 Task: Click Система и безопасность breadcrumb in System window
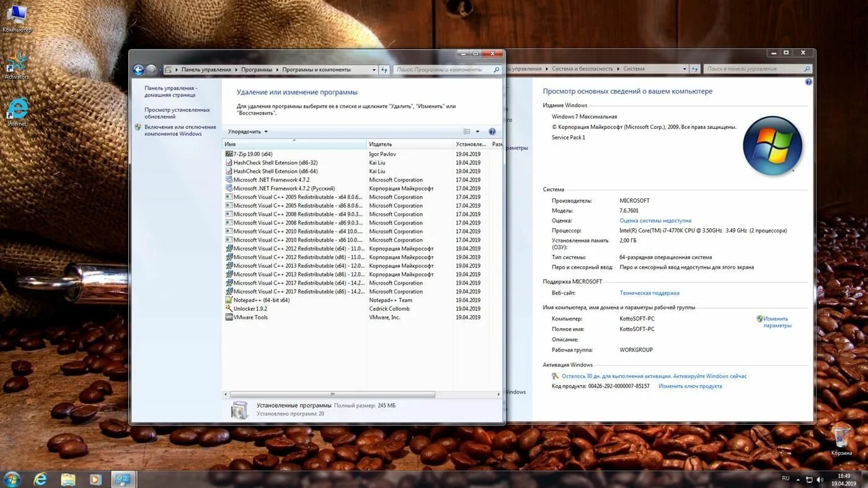click(x=582, y=69)
